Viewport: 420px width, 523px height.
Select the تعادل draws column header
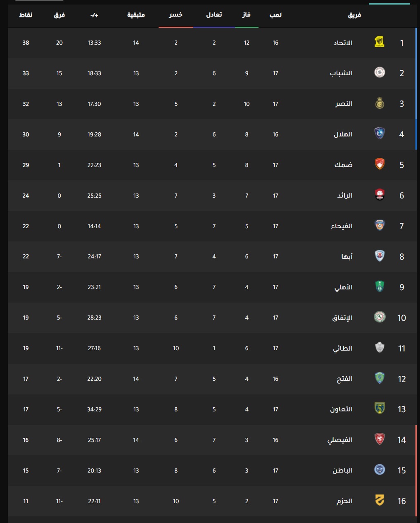pos(214,15)
